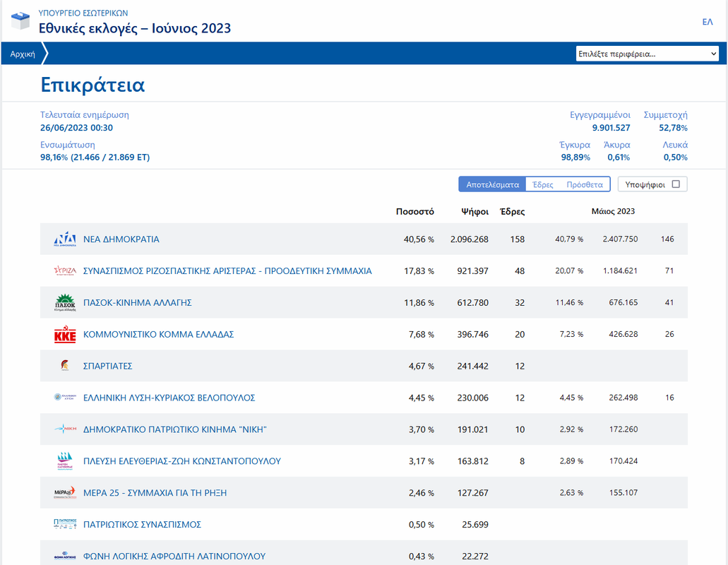Click the Nea Dimokratia party logo
728x565 pixels.
coord(65,239)
